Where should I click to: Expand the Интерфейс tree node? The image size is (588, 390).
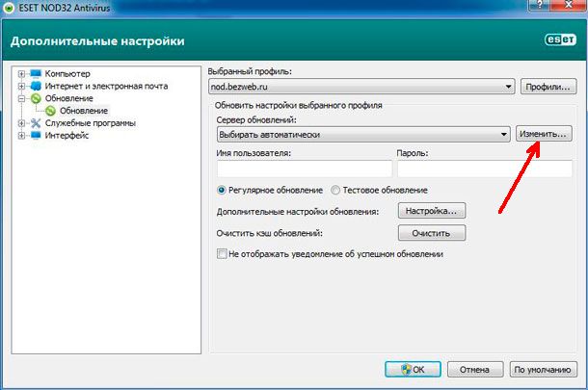click(21, 135)
